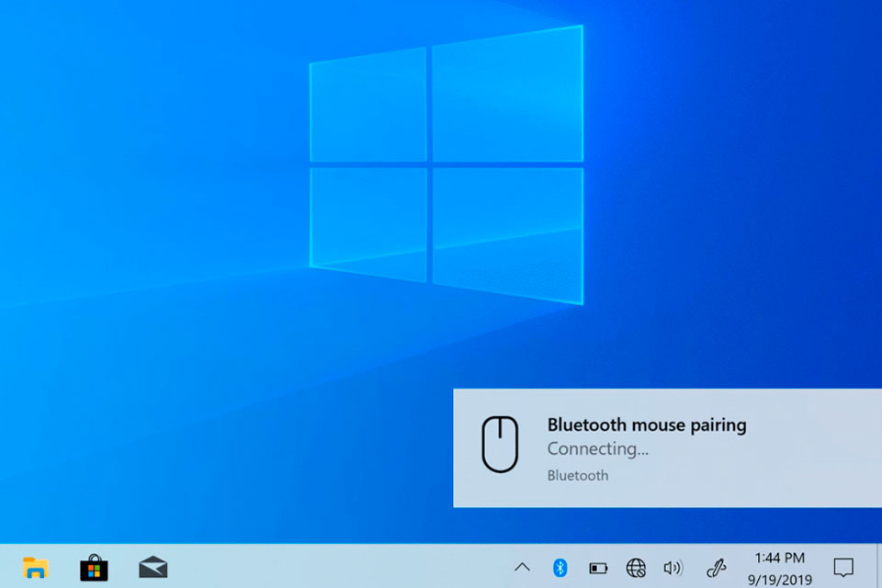
Task: Click the date 9/19/2019 in taskbar
Action: (780, 580)
